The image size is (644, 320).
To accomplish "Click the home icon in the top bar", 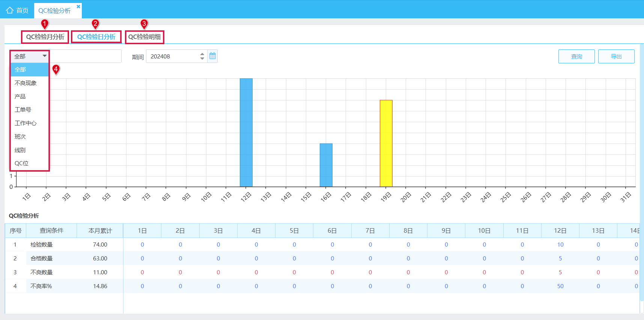I will click(10, 10).
